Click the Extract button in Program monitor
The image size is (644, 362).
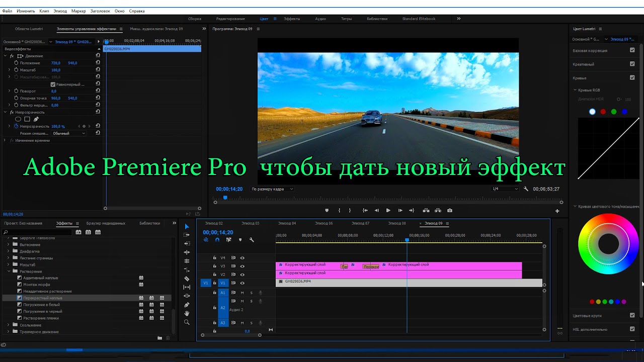438,211
